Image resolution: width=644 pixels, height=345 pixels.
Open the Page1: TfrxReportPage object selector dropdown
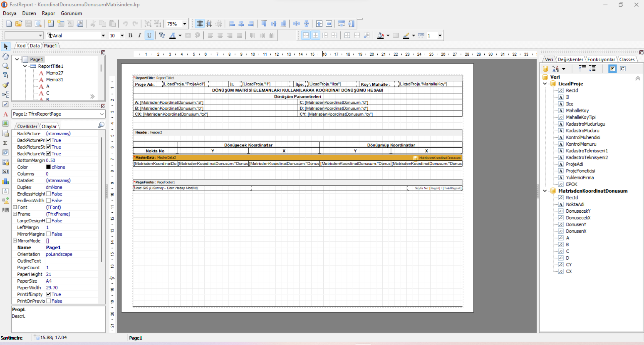click(102, 114)
